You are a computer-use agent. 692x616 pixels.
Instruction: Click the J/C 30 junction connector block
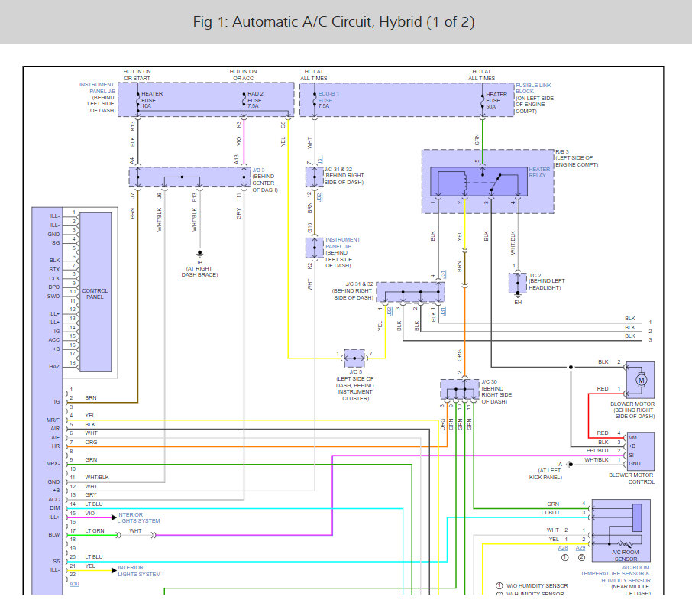(459, 389)
